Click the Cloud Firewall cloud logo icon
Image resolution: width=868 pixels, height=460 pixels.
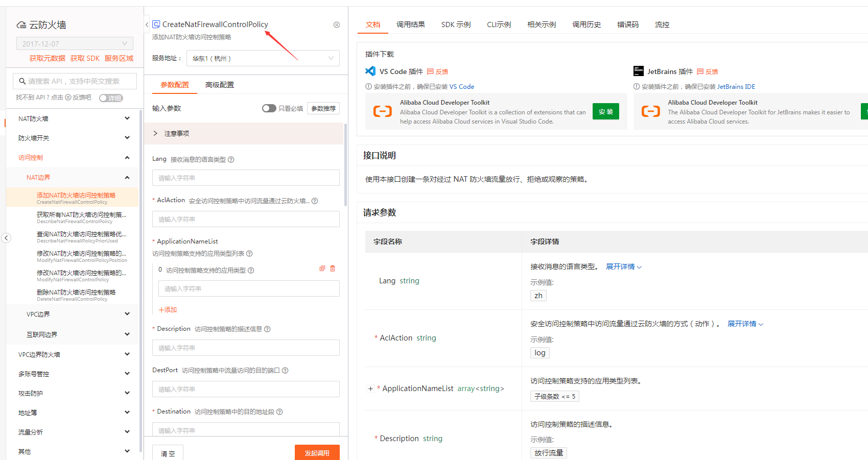tap(21, 25)
